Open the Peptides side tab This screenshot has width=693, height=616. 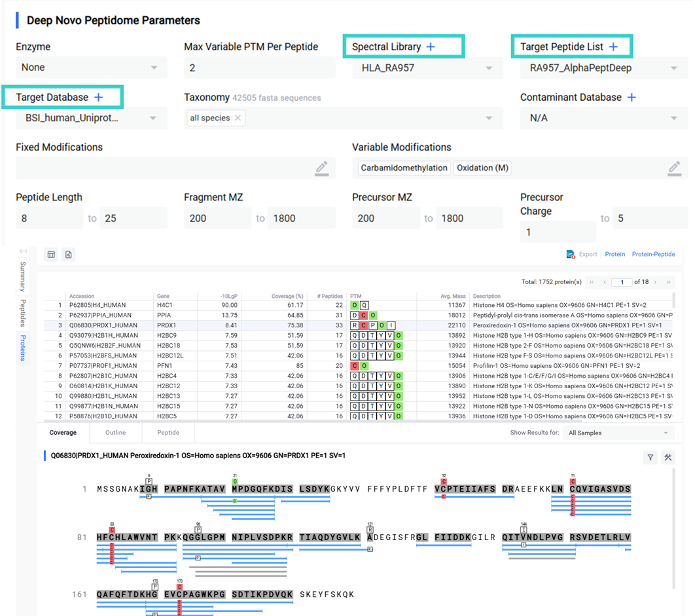(x=23, y=313)
